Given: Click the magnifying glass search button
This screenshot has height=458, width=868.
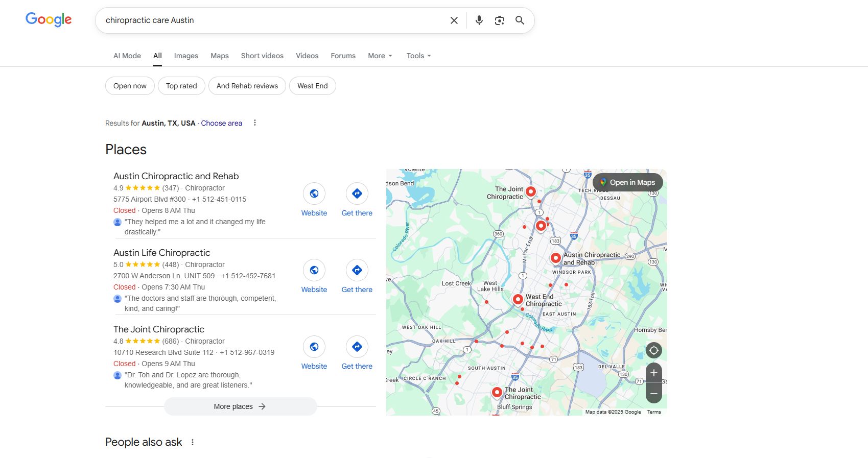Looking at the screenshot, I should [520, 20].
